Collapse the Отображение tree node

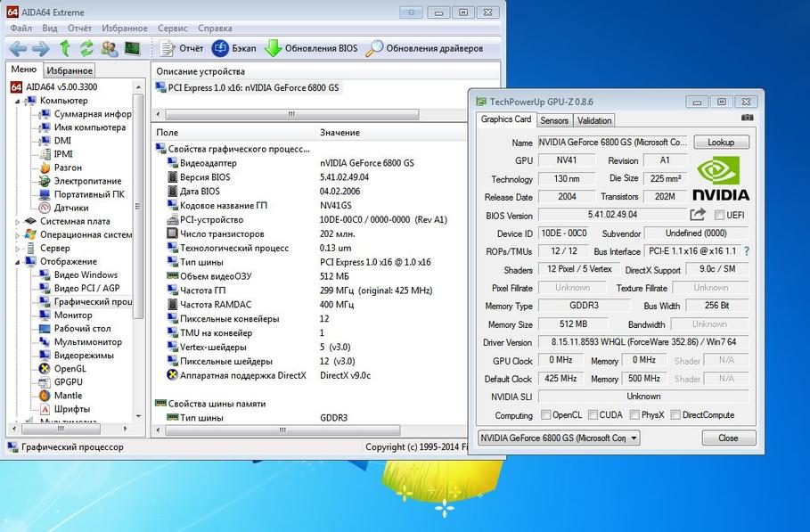pos(17,262)
